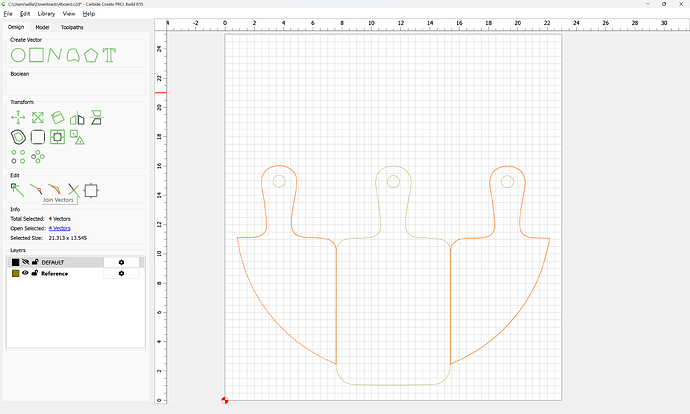Screen dimensions: 690x414
Task: Open the Library menu
Action: pyautogui.click(x=46, y=14)
